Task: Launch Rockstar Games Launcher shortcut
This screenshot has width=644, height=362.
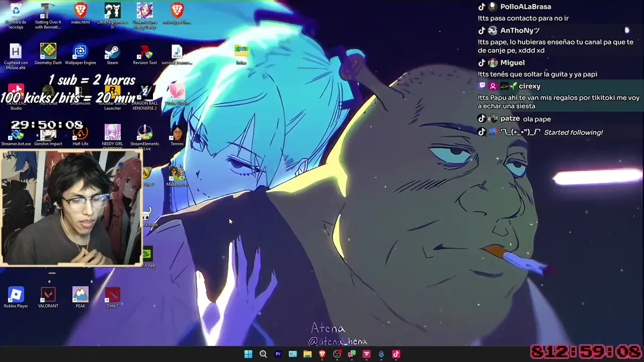Action: 113,97
